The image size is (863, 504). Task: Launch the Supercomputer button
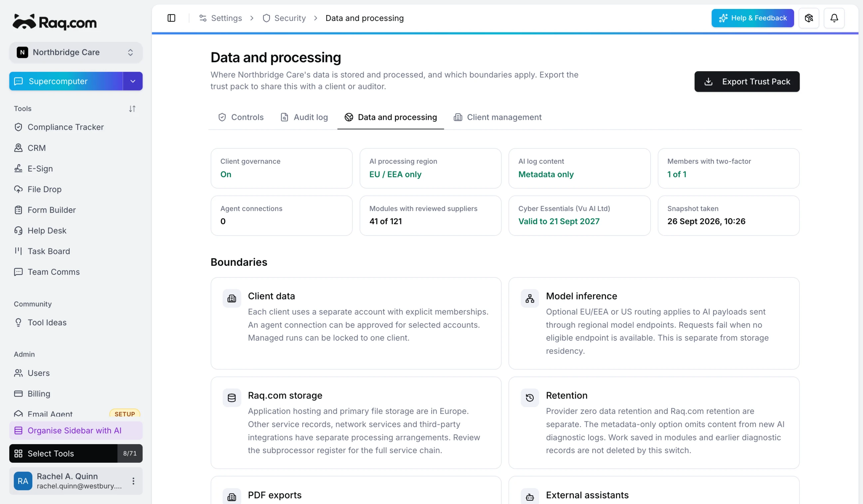pyautogui.click(x=66, y=81)
